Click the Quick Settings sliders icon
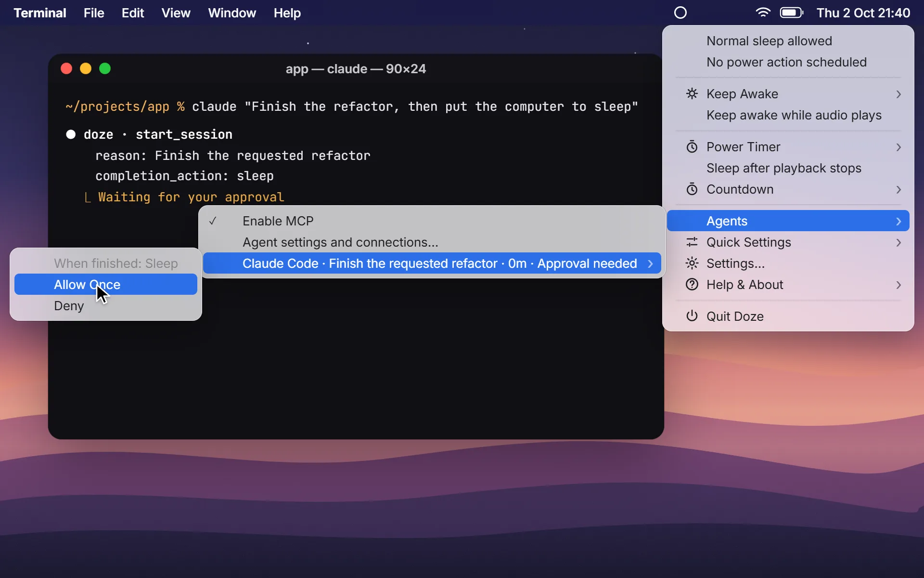 pos(692,242)
